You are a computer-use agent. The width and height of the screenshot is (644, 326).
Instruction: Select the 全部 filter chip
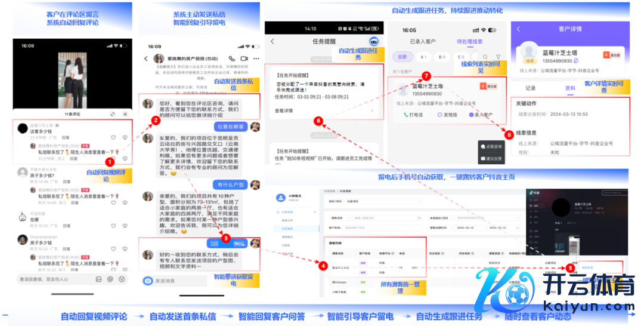point(402,57)
